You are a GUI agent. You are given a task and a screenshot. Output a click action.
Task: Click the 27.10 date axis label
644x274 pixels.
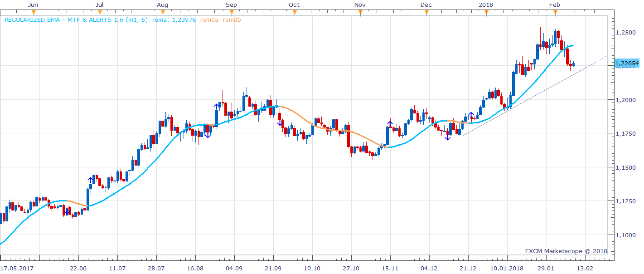point(351,269)
